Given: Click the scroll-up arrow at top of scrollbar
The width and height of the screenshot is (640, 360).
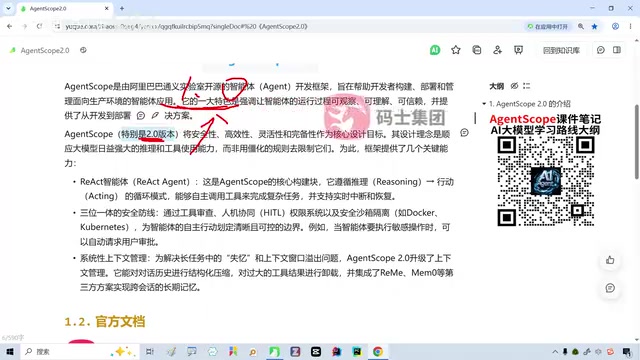Looking at the screenshot, I should (636, 40).
